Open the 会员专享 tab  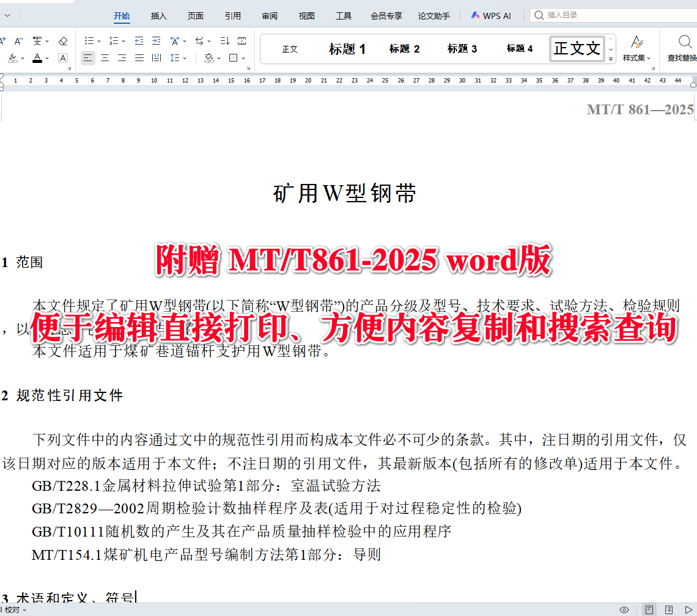pos(386,16)
